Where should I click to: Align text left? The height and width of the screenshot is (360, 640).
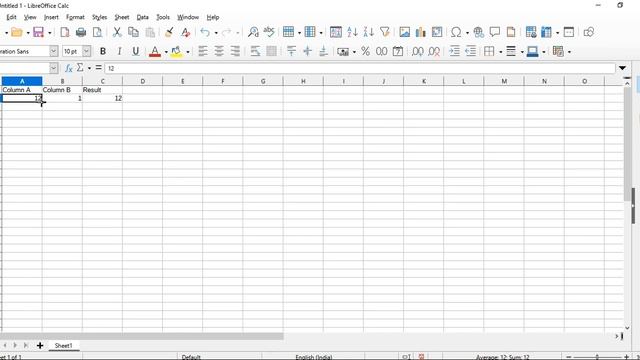[x=203, y=51]
